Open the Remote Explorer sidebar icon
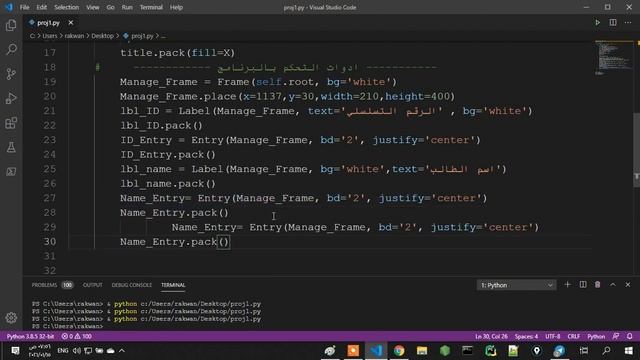 [11, 172]
